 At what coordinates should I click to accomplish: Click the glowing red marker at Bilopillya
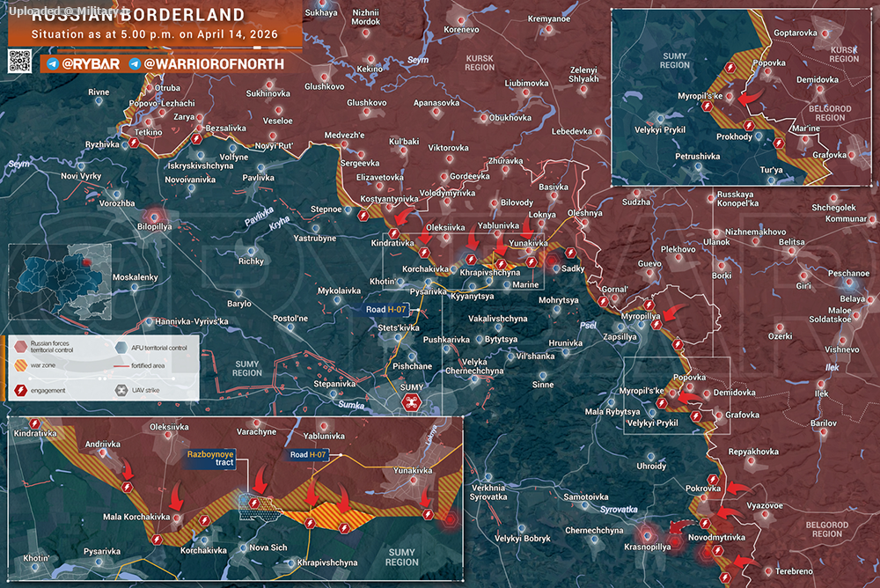pos(155,217)
